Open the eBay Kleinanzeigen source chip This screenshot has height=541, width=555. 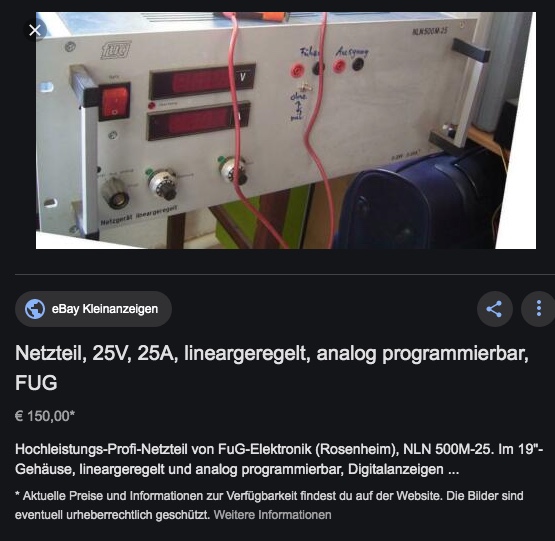click(x=93, y=309)
